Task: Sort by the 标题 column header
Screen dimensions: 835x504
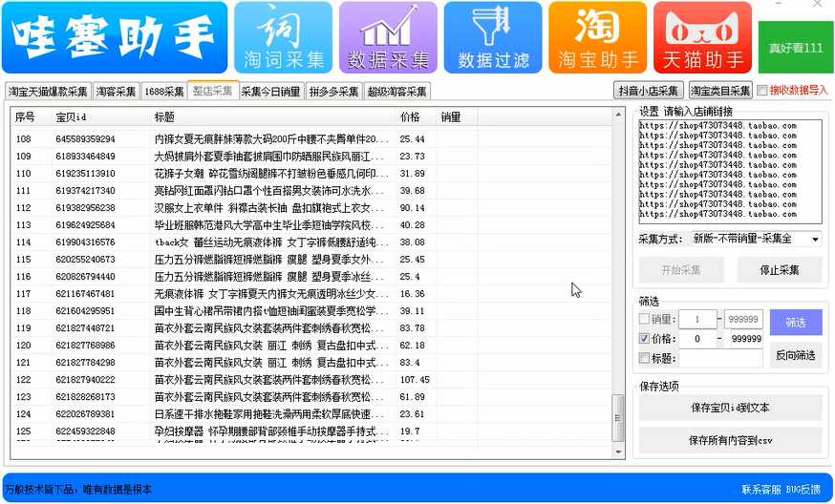Action: coord(272,117)
